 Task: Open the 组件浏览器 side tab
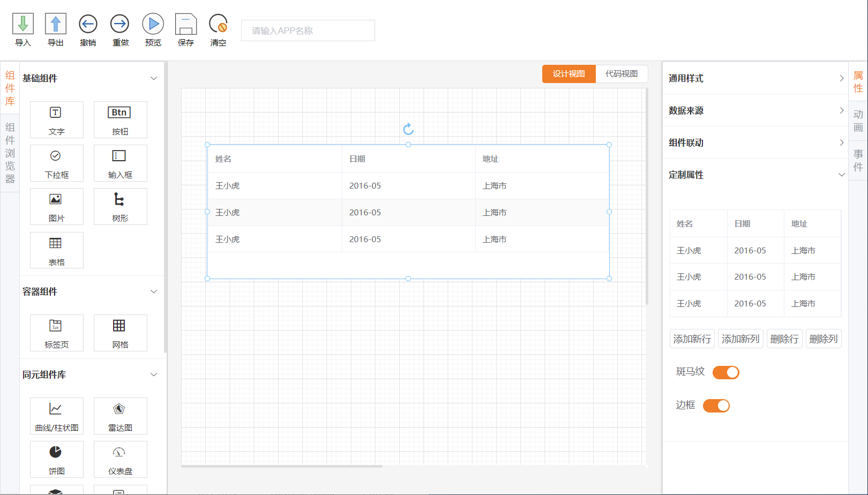coord(10,153)
